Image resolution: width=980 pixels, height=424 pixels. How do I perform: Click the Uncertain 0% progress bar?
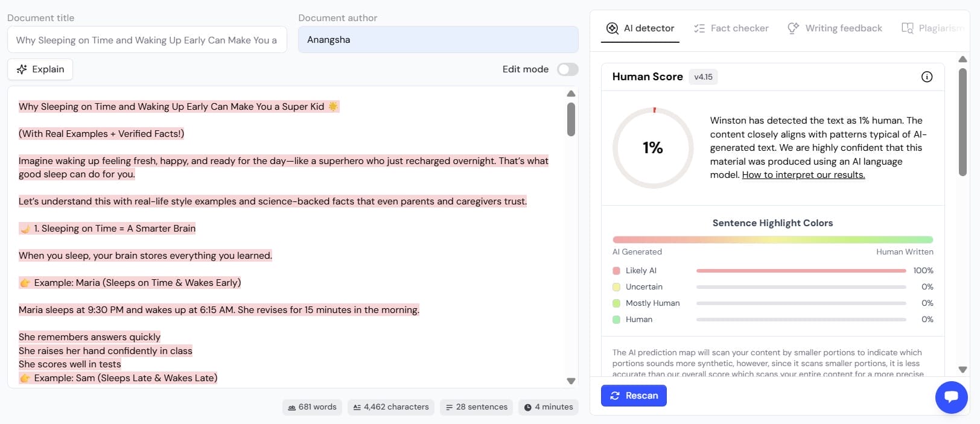click(801, 287)
